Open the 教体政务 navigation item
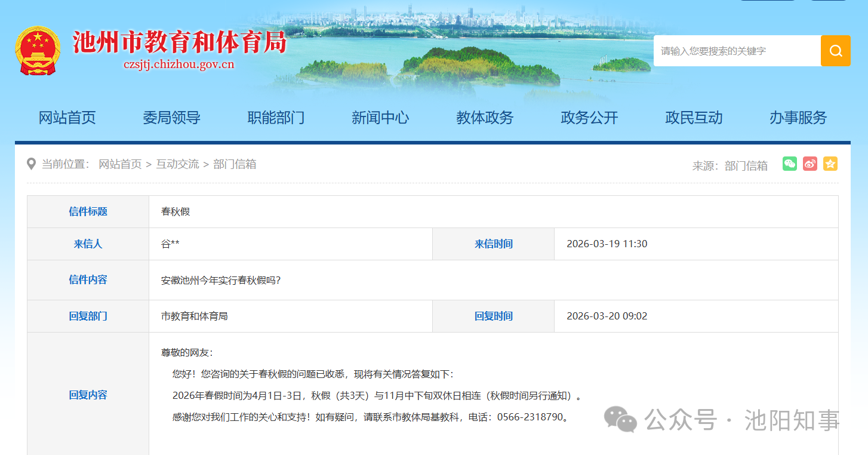This screenshot has width=868, height=455. 485,118
